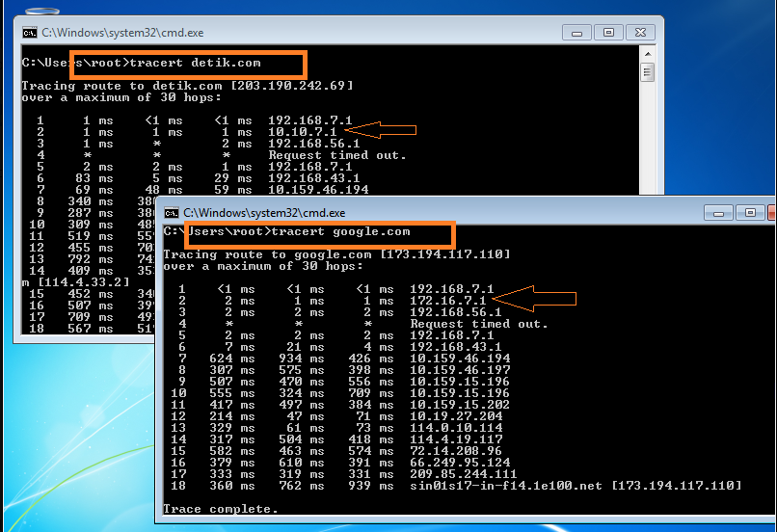Click 'Tracing route to detik.com [203.190.242.69]' line
777x532 pixels.
187,86
